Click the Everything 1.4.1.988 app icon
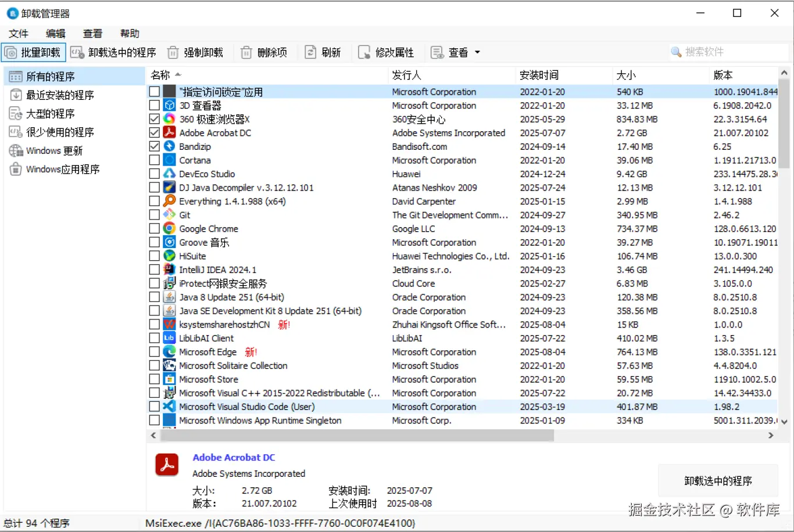This screenshot has width=794, height=532. [169, 201]
